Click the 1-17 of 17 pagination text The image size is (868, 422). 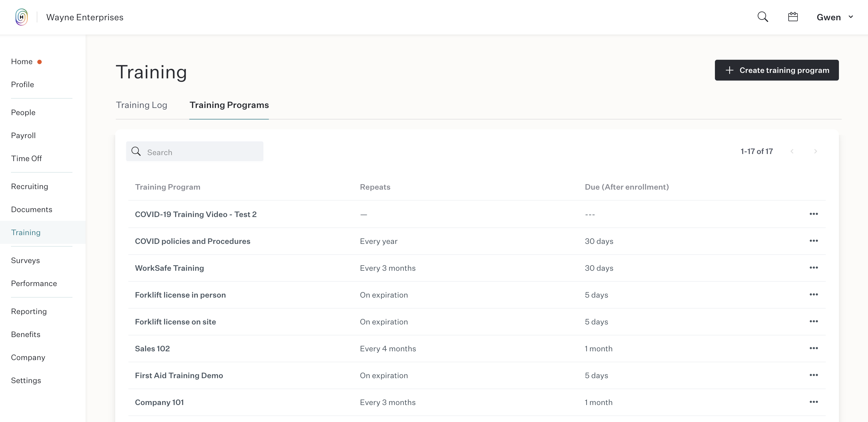coord(756,152)
